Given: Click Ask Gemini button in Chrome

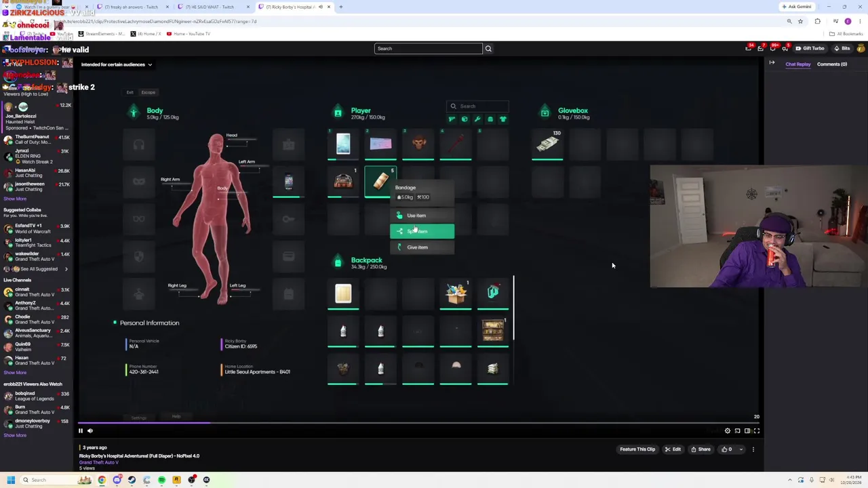Looking at the screenshot, I should 797,7.
